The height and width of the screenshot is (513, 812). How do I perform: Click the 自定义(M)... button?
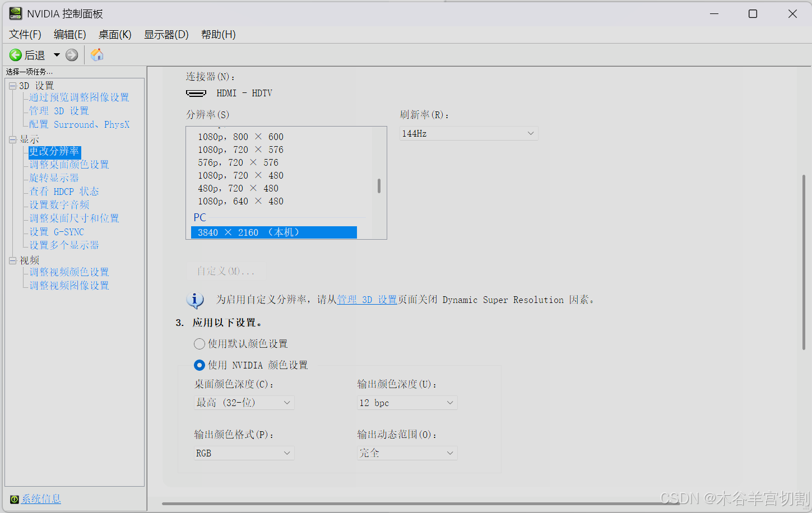click(x=226, y=271)
